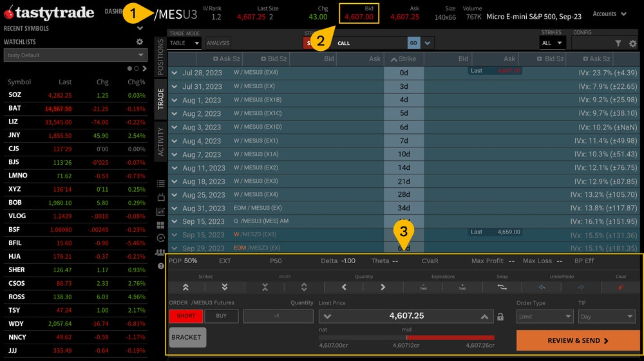644x361 pixels.
Task: Open the STRIKES ALL dropdown
Action: click(x=552, y=43)
